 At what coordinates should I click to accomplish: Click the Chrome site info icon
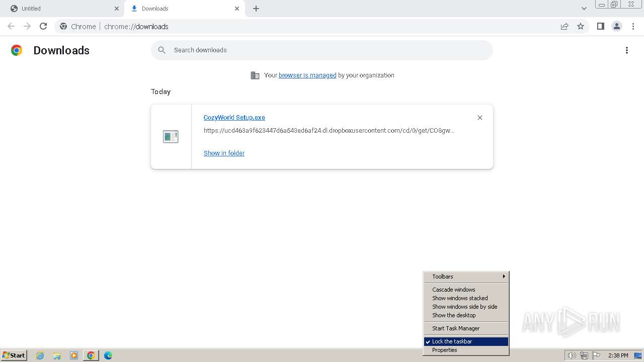pos(63,26)
